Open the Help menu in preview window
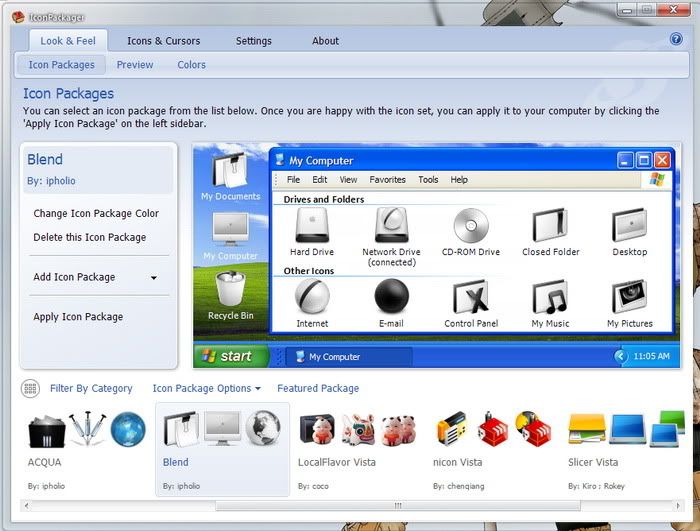Viewport: 700px width, 531px height. (x=459, y=180)
